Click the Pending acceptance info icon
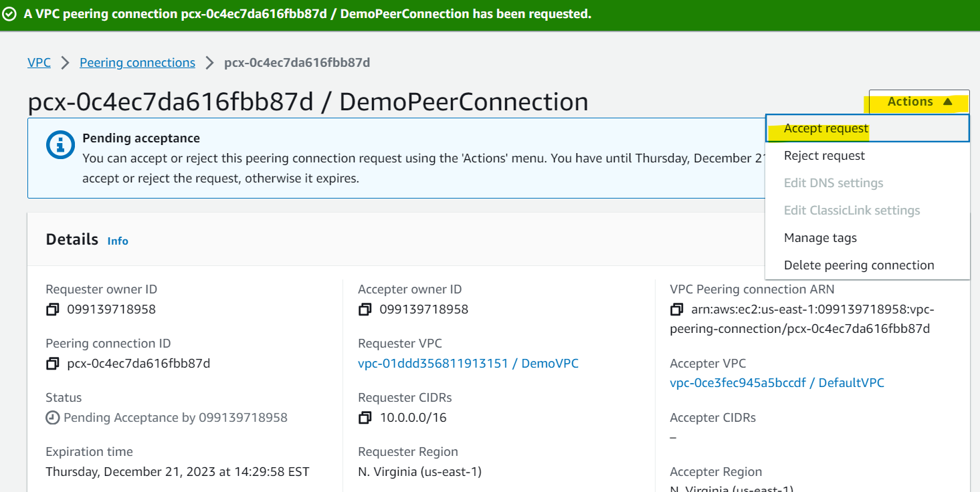Viewport: 980px width, 492px height. pos(60,144)
